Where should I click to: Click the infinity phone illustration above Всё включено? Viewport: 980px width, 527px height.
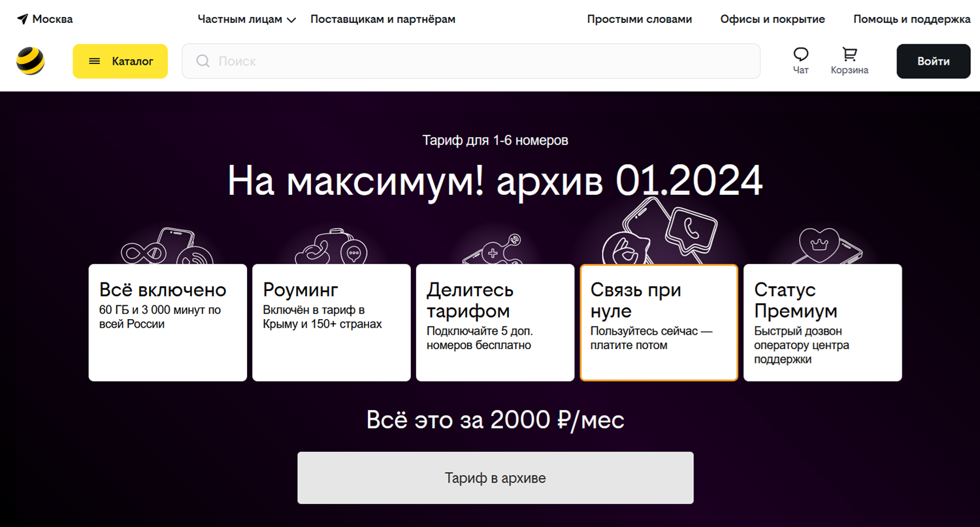pyautogui.click(x=167, y=245)
